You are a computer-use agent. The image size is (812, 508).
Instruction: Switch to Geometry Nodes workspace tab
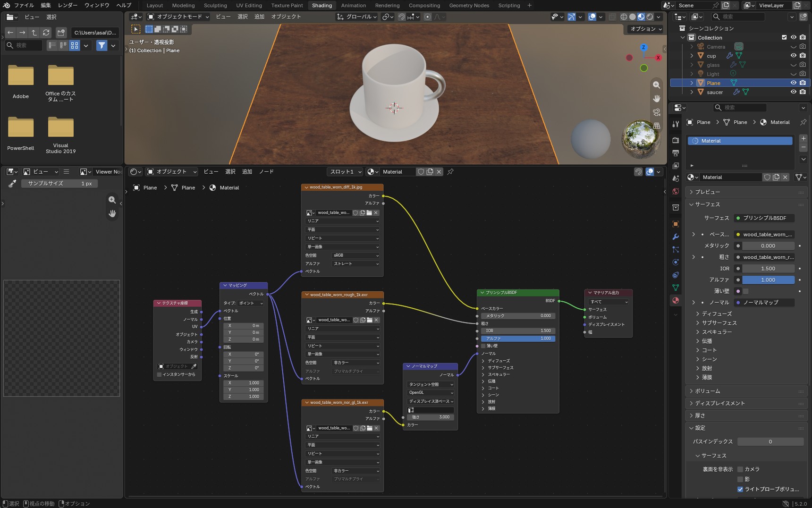(x=469, y=6)
